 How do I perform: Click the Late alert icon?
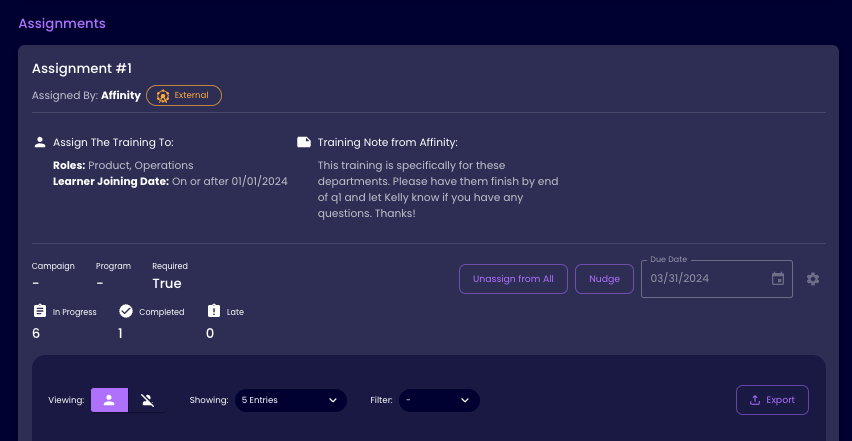[214, 311]
